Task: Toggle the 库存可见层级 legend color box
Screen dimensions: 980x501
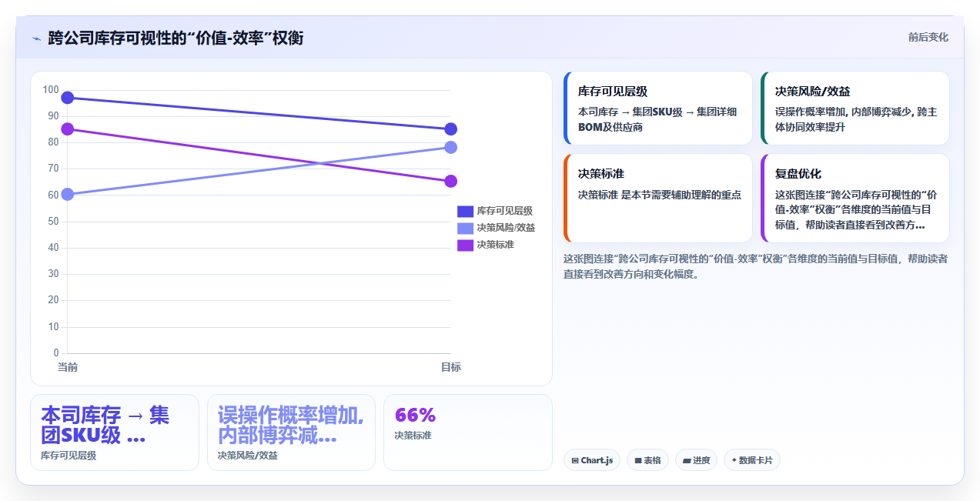Action: 465,211
